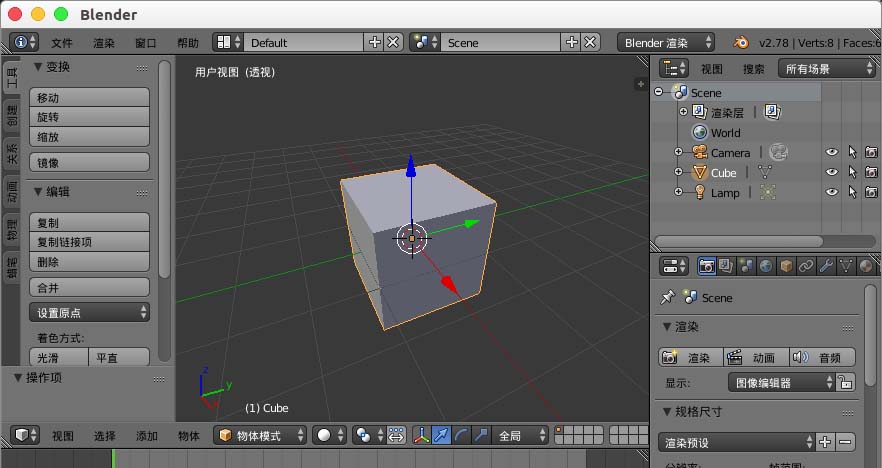This screenshot has height=468, width=882.
Task: Select the translate manipulator arrow icon
Action: pos(442,435)
